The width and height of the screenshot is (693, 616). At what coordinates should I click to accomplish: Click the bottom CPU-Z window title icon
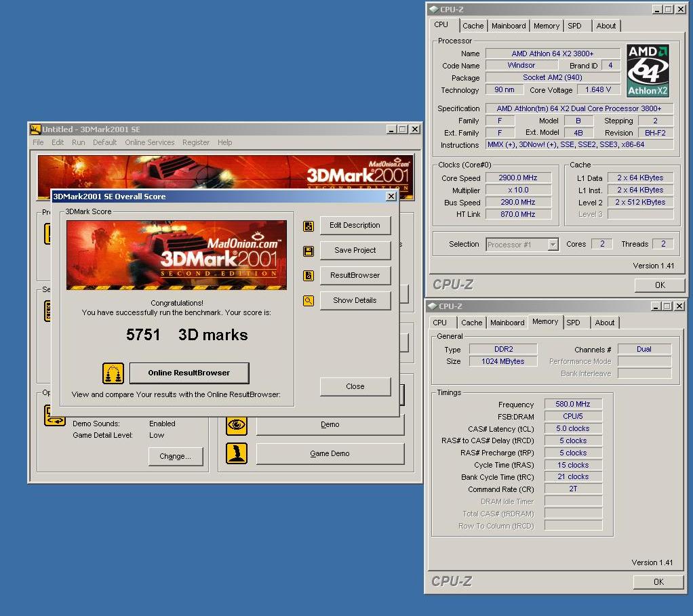(433, 306)
